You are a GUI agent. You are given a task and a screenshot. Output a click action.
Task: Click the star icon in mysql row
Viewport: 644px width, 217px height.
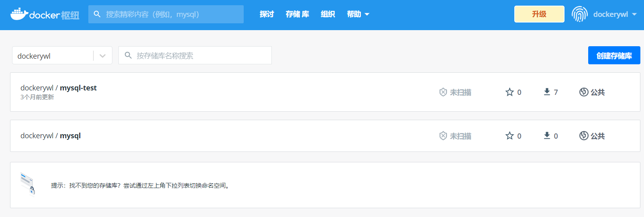tap(509, 136)
